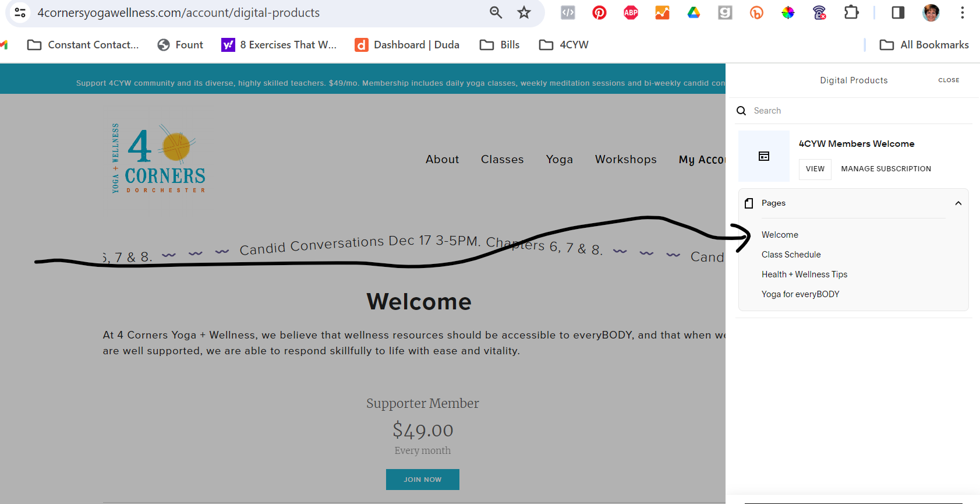Click the 4CYW Members Welcome title

(857, 144)
